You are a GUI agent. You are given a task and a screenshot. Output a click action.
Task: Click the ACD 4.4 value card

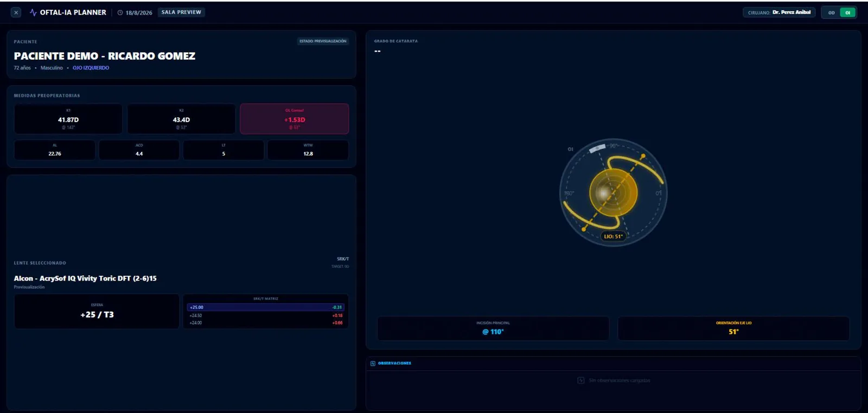pyautogui.click(x=139, y=150)
